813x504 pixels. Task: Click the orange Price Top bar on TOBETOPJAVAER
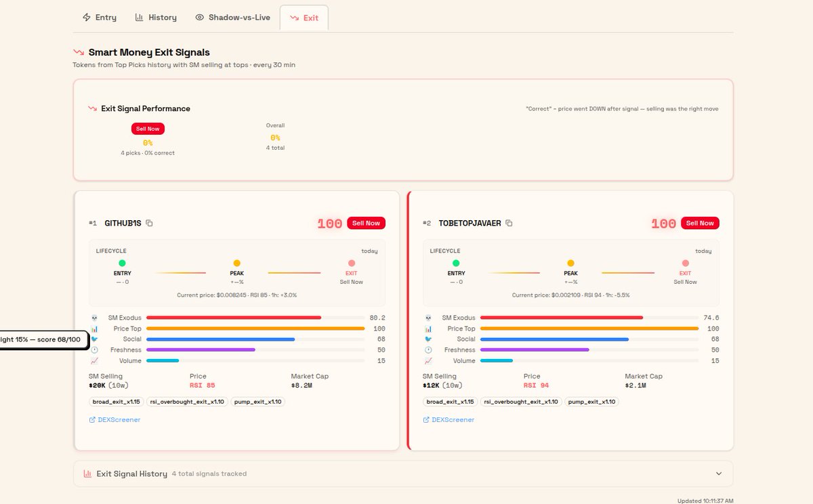click(x=589, y=329)
